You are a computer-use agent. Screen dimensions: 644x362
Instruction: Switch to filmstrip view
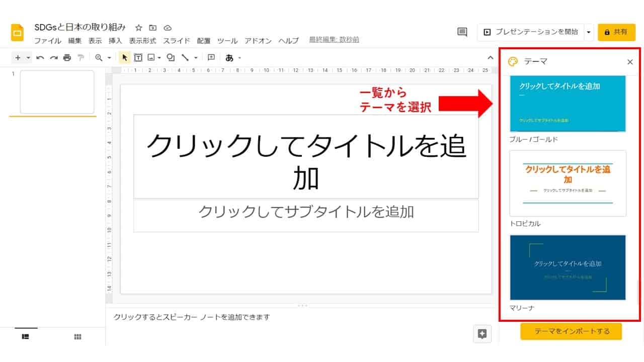(26, 337)
